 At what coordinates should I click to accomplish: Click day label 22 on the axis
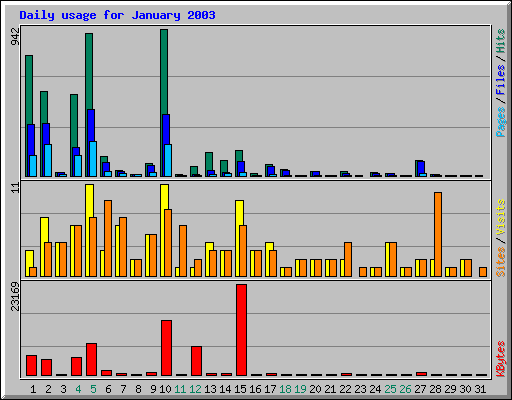click(345, 389)
